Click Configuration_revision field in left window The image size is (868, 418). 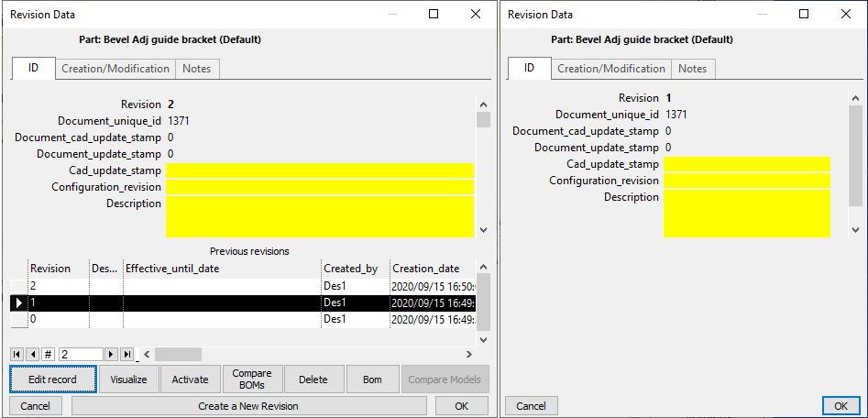click(x=320, y=187)
